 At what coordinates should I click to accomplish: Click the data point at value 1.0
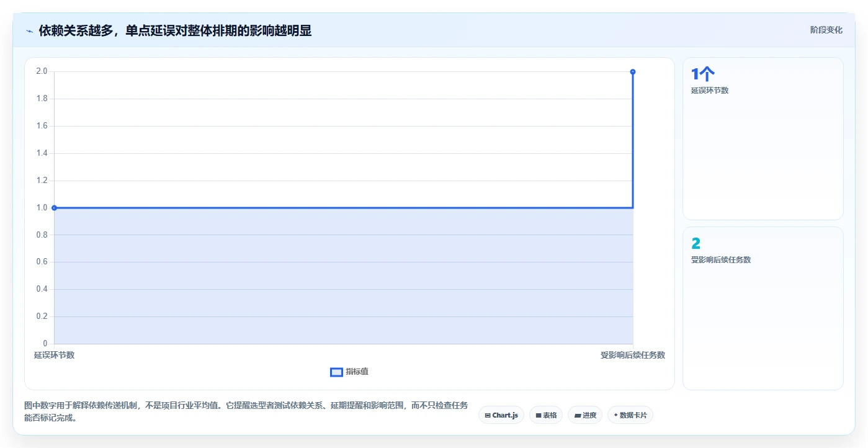point(55,208)
